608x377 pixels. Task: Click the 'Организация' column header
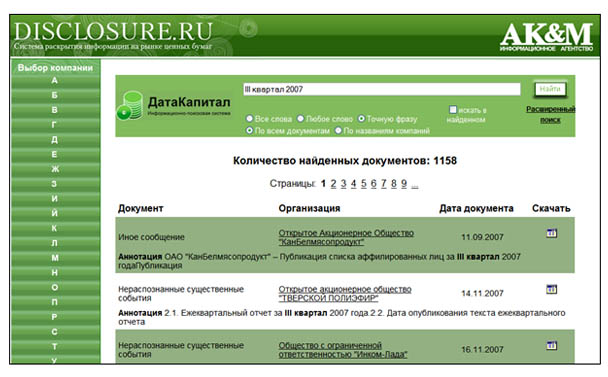(309, 209)
